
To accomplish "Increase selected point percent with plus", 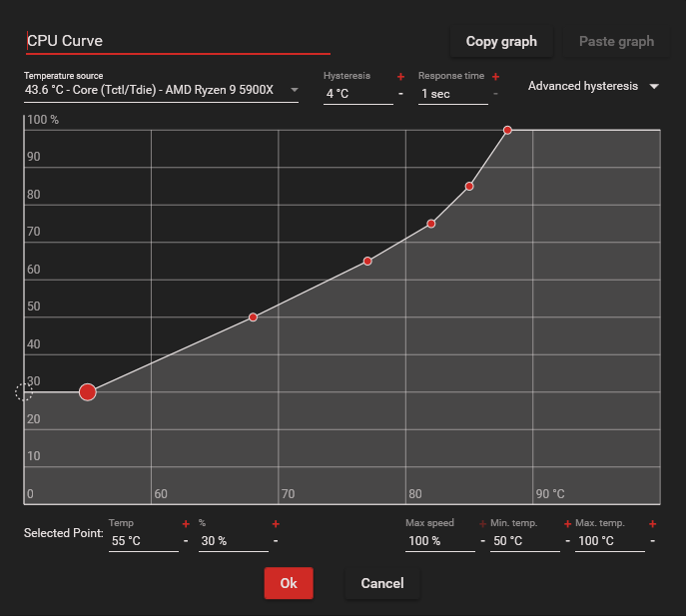I will [276, 524].
